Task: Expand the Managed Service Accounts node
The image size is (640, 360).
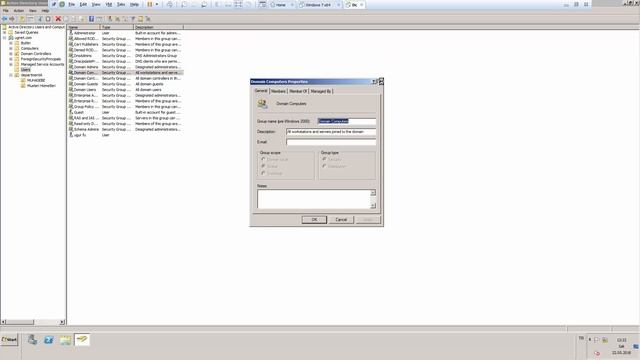Action: pyautogui.click(x=11, y=64)
